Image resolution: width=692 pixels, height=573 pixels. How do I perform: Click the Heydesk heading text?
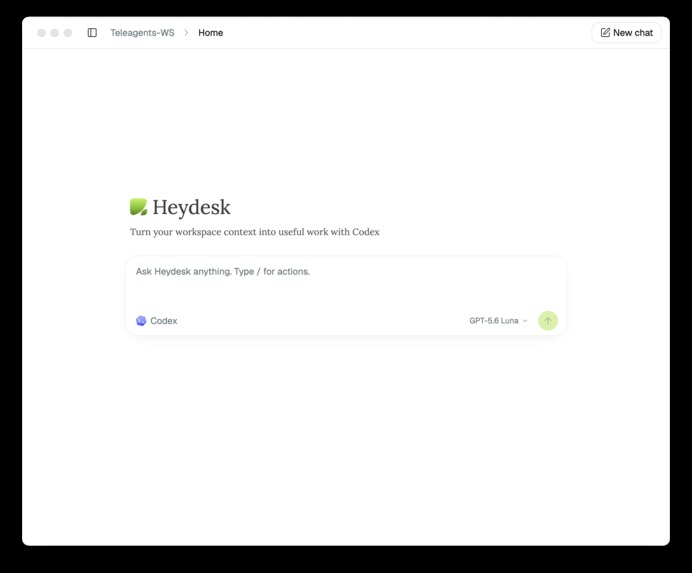(192, 207)
